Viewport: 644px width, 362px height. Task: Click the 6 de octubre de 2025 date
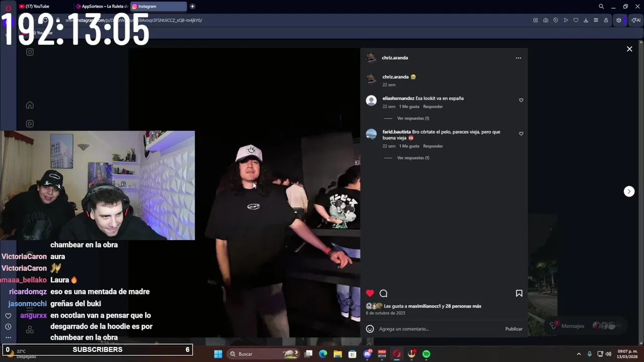coord(385,313)
